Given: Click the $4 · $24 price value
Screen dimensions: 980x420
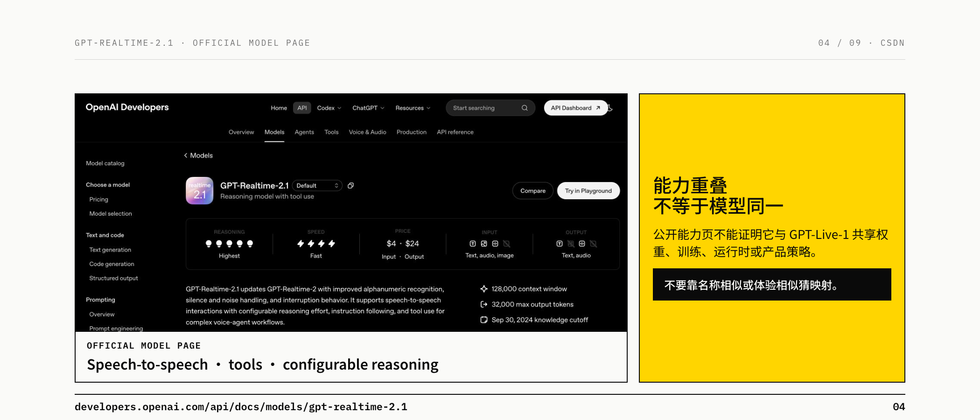Looking at the screenshot, I should 403,244.
